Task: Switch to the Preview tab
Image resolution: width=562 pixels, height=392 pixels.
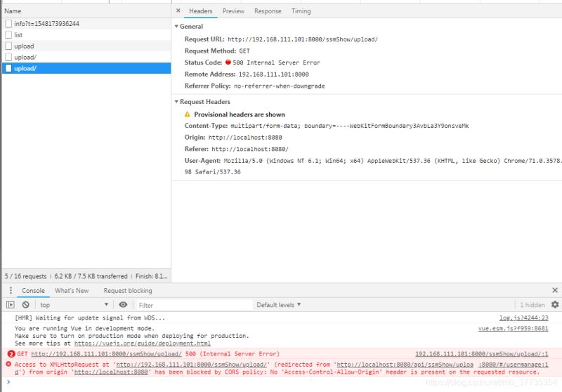Action: click(233, 11)
